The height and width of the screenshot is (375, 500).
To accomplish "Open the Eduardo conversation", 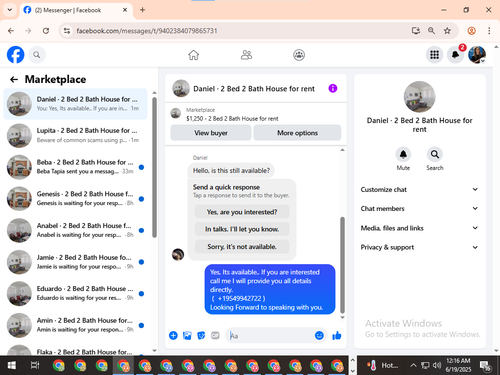I will pos(76,293).
